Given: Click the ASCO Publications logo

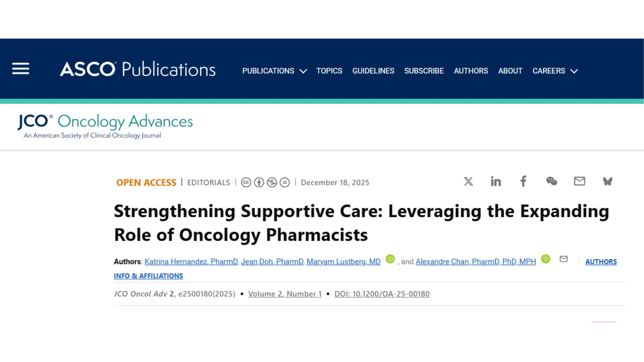Looking at the screenshot, I should click(x=137, y=69).
